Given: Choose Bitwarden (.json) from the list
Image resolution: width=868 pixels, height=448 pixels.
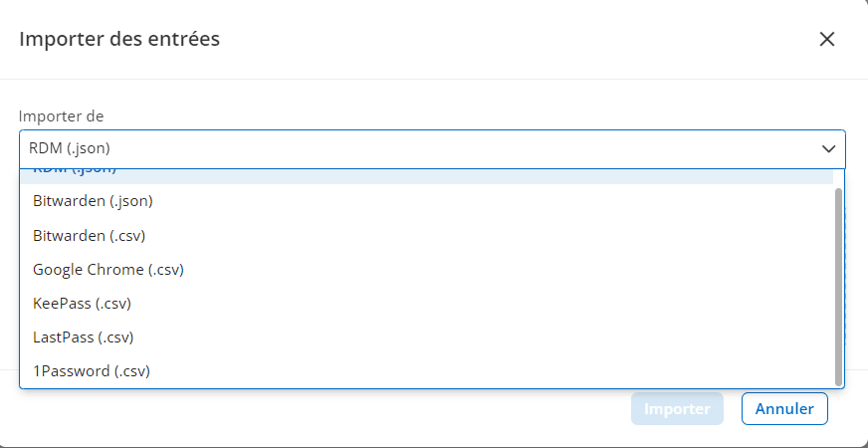Looking at the screenshot, I should [93, 201].
